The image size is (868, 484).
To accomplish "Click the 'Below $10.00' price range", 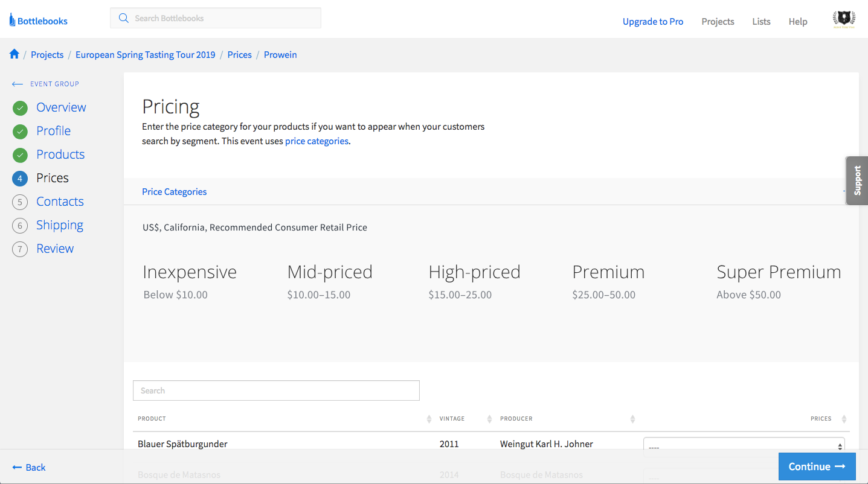I will (176, 295).
